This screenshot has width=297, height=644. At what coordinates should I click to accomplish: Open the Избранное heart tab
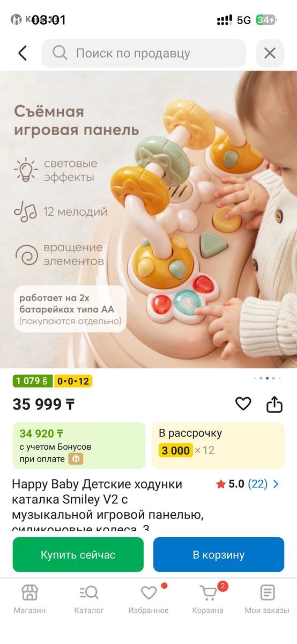tap(148, 599)
